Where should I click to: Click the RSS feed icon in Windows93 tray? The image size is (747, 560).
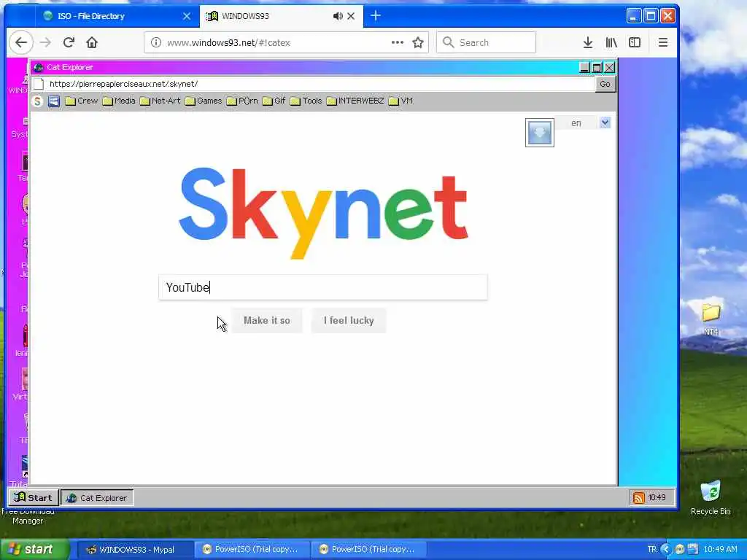pos(638,497)
